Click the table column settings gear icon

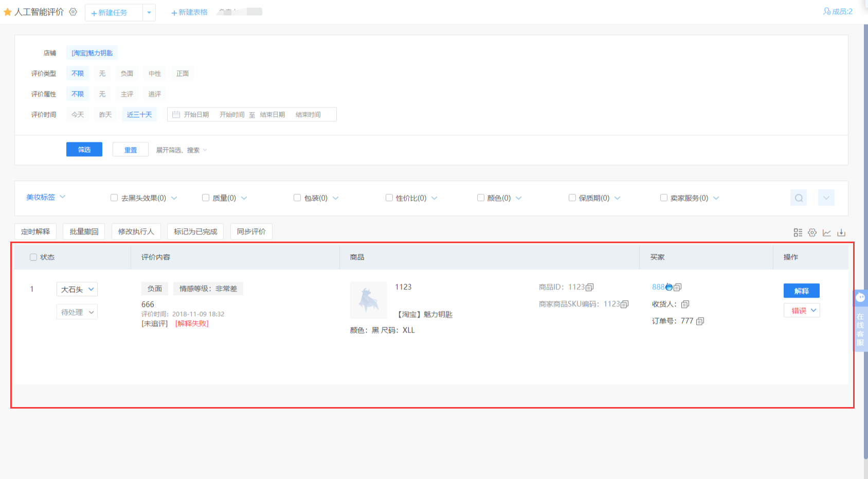[x=812, y=233]
